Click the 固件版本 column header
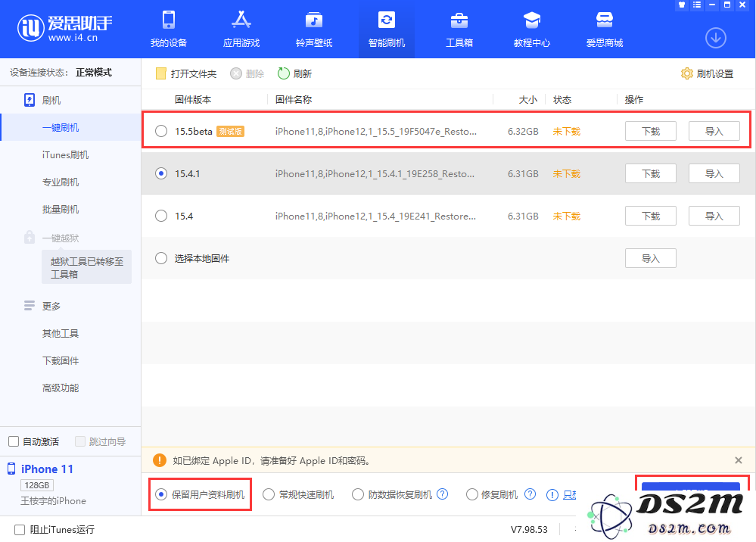This screenshot has height=542, width=756. tap(193, 99)
